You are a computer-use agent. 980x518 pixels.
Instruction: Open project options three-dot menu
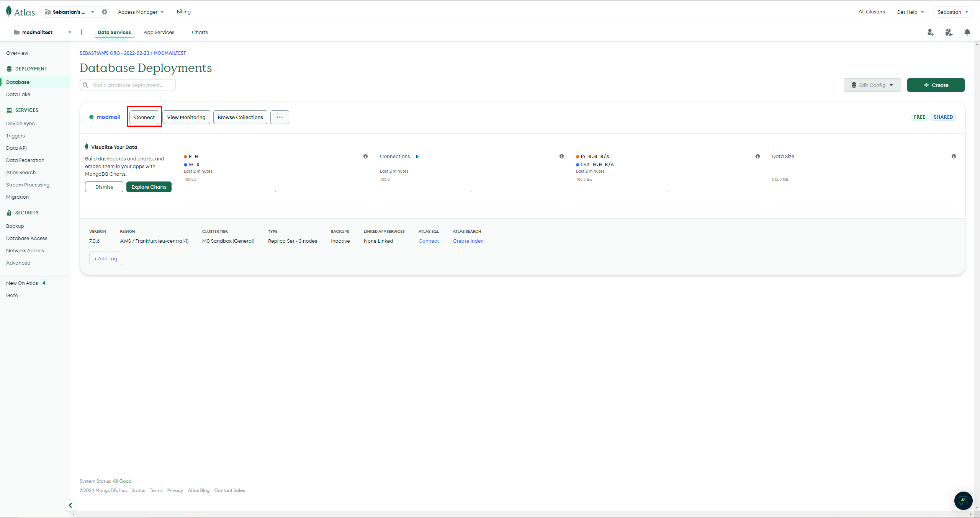pos(81,32)
